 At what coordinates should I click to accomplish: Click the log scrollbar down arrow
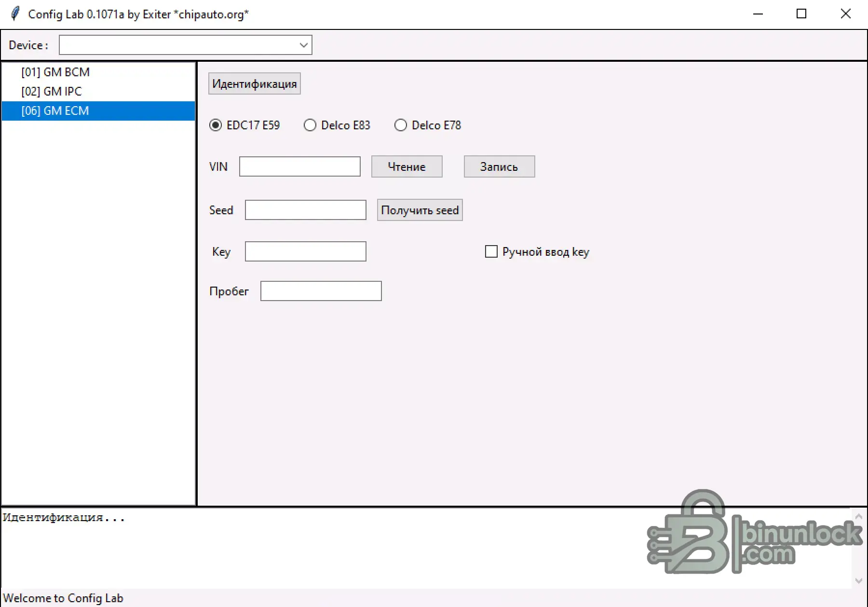[859, 580]
